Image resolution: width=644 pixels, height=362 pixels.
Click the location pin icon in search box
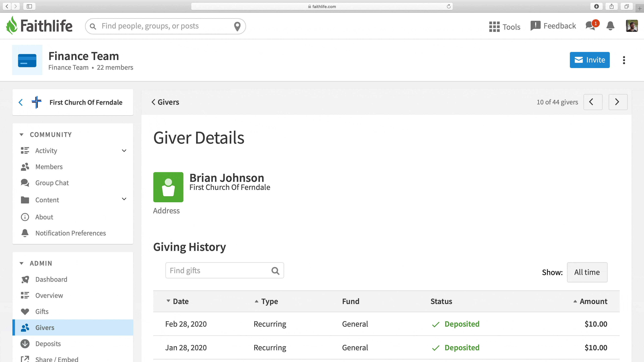click(237, 26)
